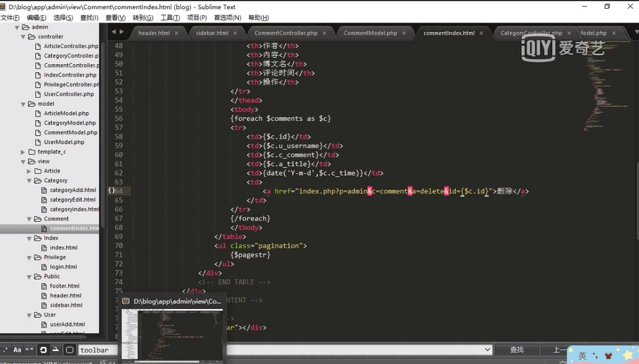This screenshot has height=364, width=639.
Task: Open login.html in the sidebar
Action: pos(63,267)
